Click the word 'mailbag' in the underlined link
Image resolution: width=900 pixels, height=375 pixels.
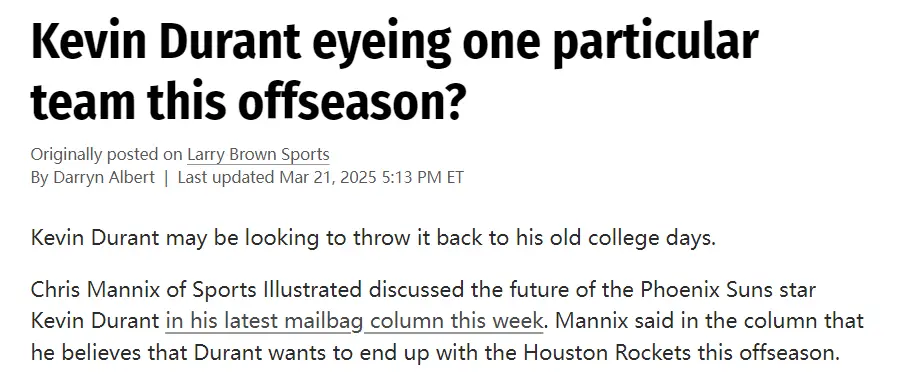tap(320, 321)
